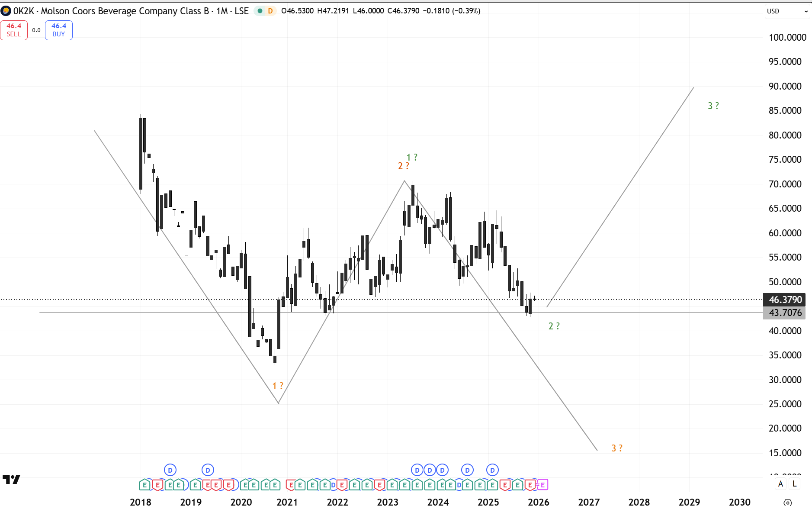Click the 2026 label on time axis
The width and height of the screenshot is (812, 506).
tap(538, 502)
